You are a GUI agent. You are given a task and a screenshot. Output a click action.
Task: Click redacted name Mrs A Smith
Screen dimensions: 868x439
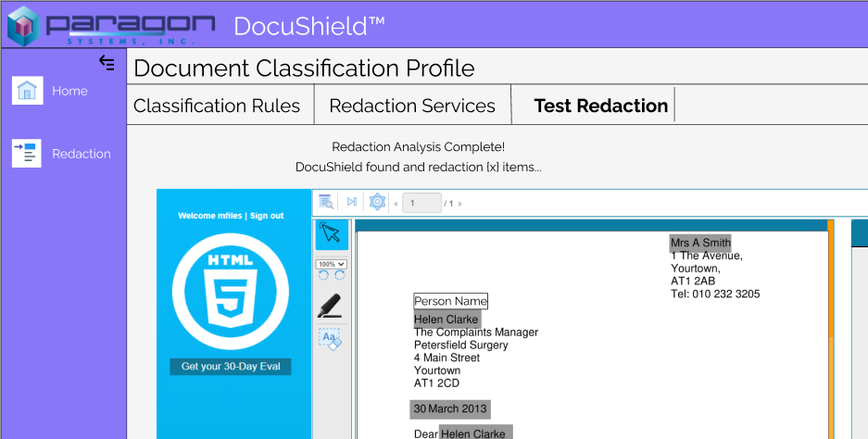click(701, 243)
